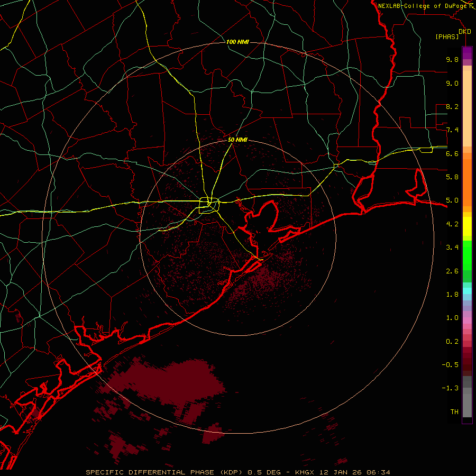Click the -1.3 legend value
This screenshot has width=476, height=476.
[450, 388]
